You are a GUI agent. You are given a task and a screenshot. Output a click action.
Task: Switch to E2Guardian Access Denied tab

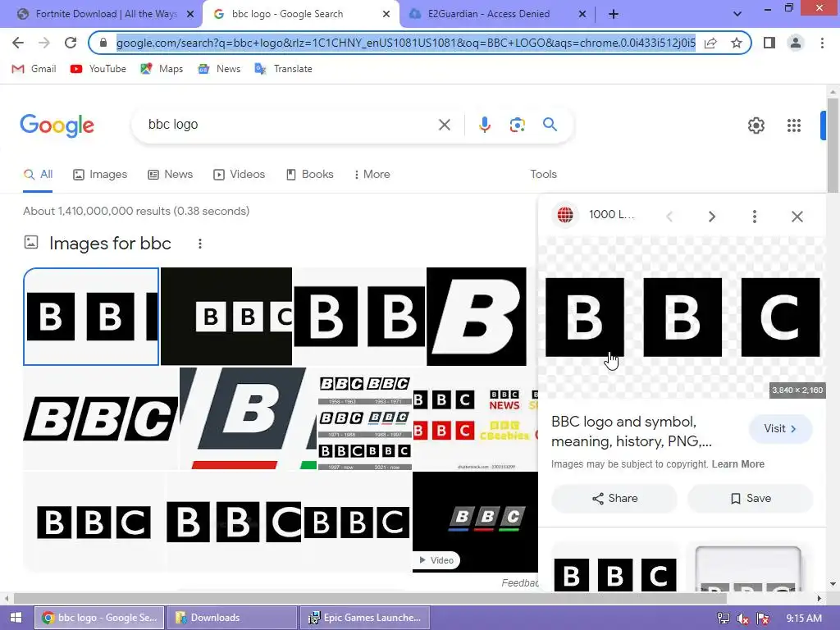coord(491,14)
